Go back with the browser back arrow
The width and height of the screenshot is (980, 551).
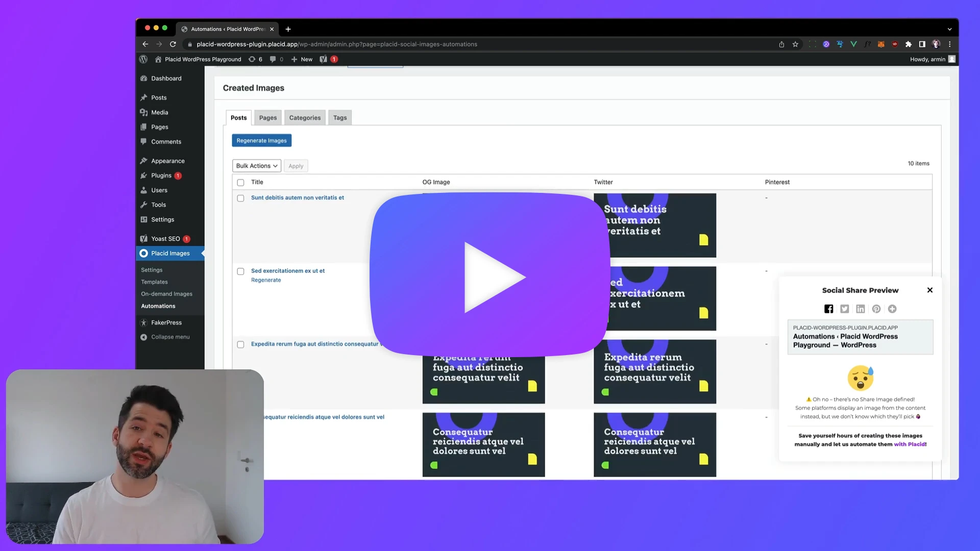point(145,44)
